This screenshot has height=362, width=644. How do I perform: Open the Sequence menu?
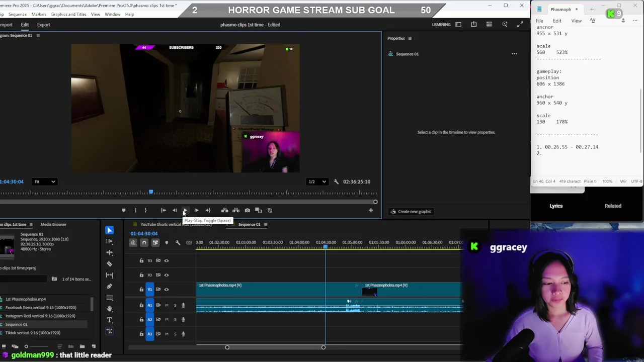pos(18,14)
